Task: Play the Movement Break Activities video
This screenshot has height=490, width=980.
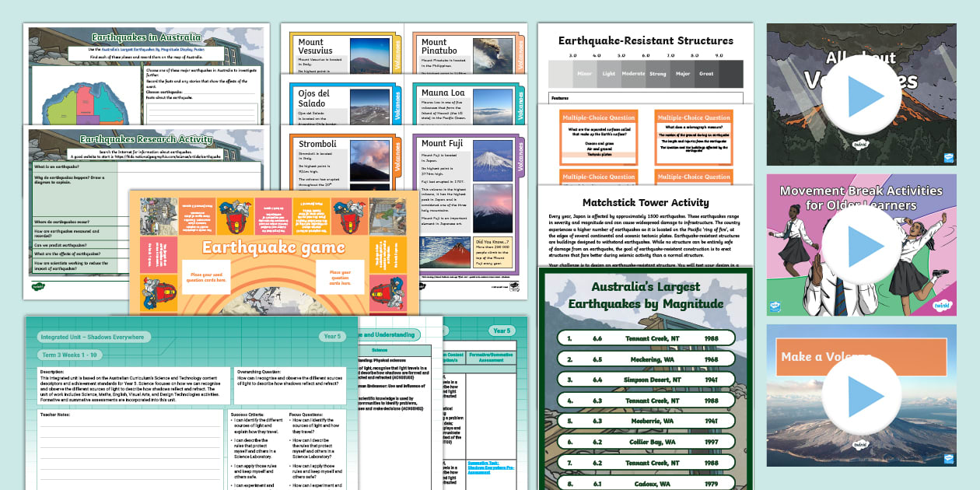Action: [861, 243]
